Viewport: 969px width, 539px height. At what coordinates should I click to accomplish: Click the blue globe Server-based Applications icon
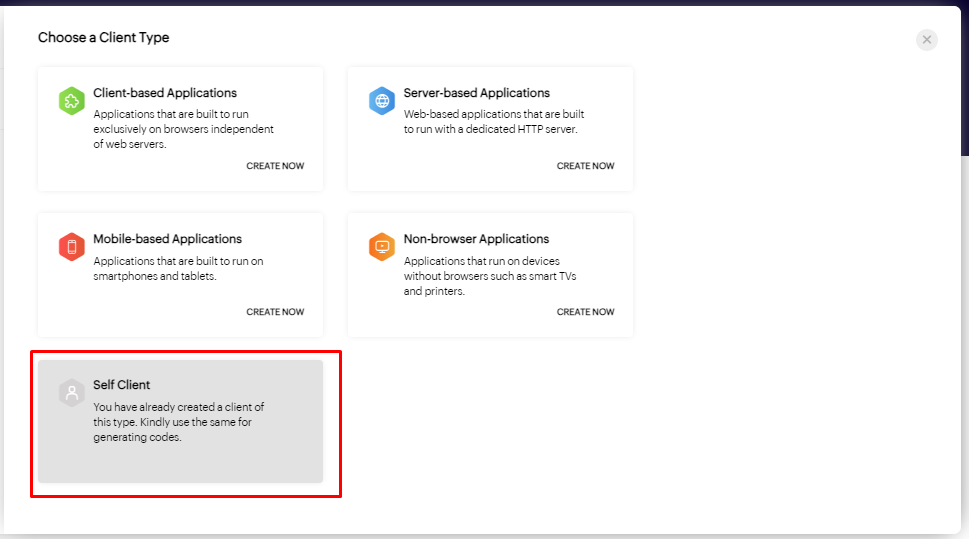coord(381,101)
